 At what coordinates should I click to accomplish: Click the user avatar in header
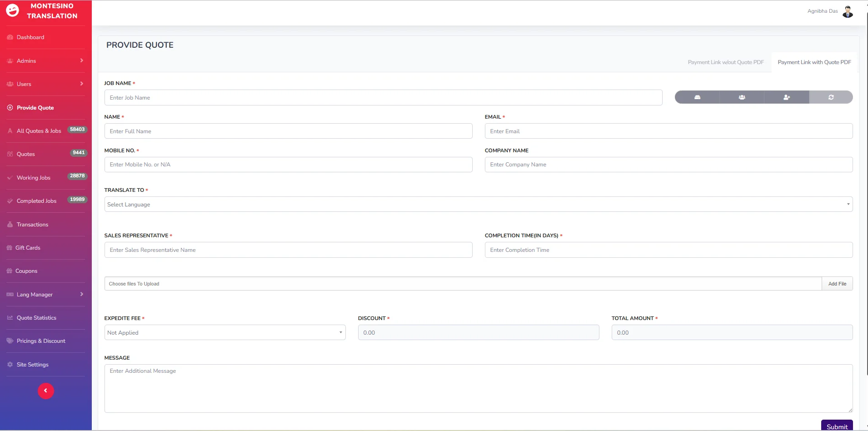pos(848,11)
